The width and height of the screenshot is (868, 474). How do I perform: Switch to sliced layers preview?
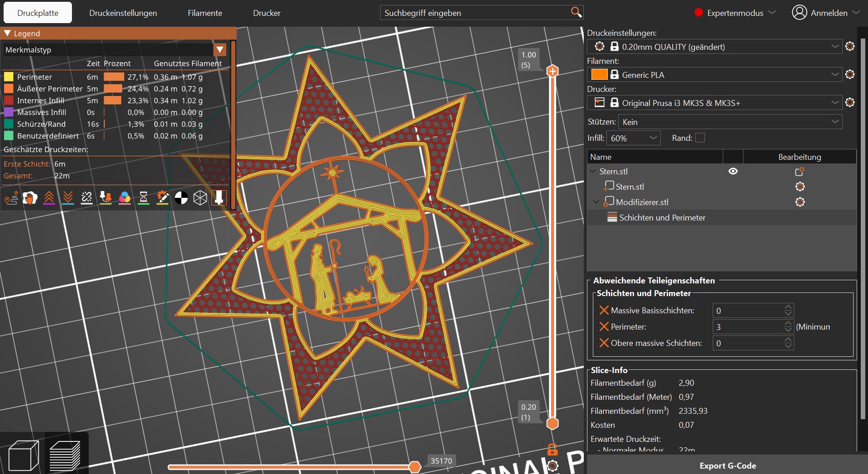(x=65, y=455)
